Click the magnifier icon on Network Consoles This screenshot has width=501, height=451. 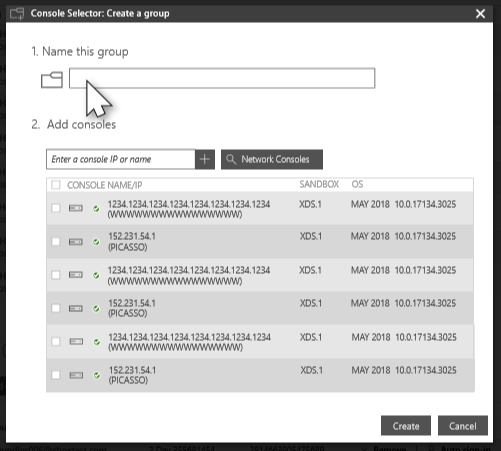231,159
